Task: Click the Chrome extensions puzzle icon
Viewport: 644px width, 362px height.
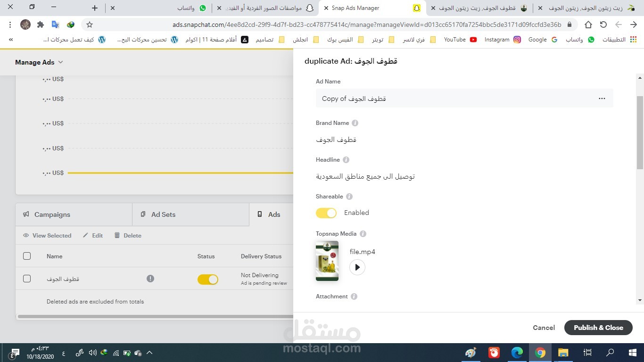Action: click(x=41, y=25)
